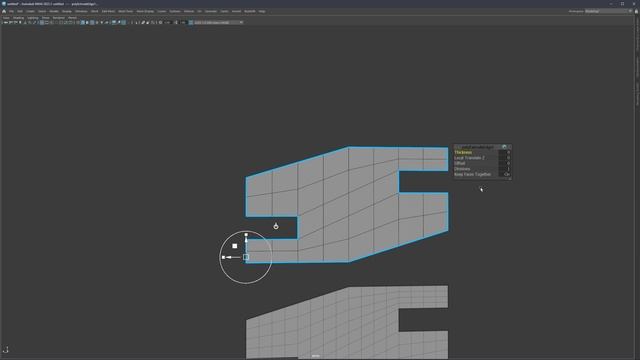Click the white planar square handle of manipulator

click(235, 246)
